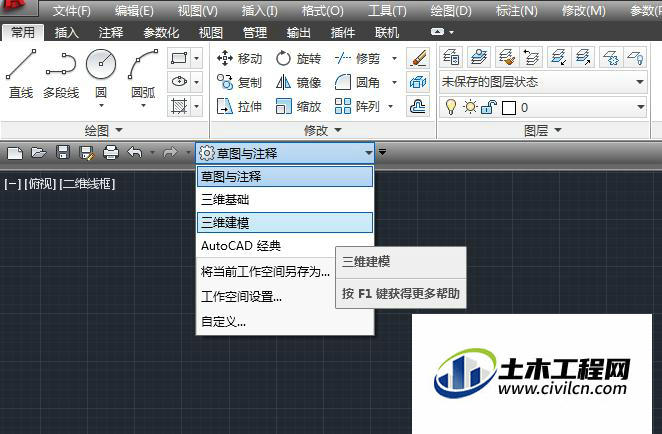Click the 草图与注释 workspace combo box
662x434 pixels.
pos(285,153)
